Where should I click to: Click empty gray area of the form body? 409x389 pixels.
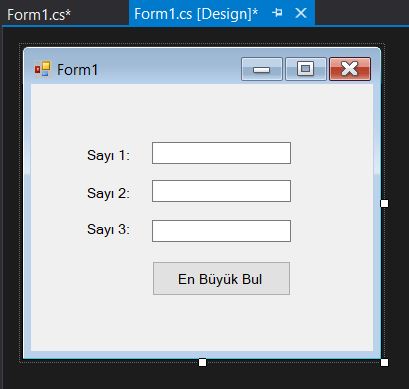(200, 323)
